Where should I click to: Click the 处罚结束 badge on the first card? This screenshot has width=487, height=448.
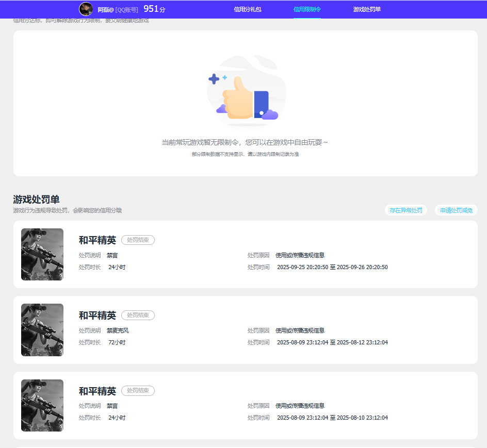[x=138, y=240]
